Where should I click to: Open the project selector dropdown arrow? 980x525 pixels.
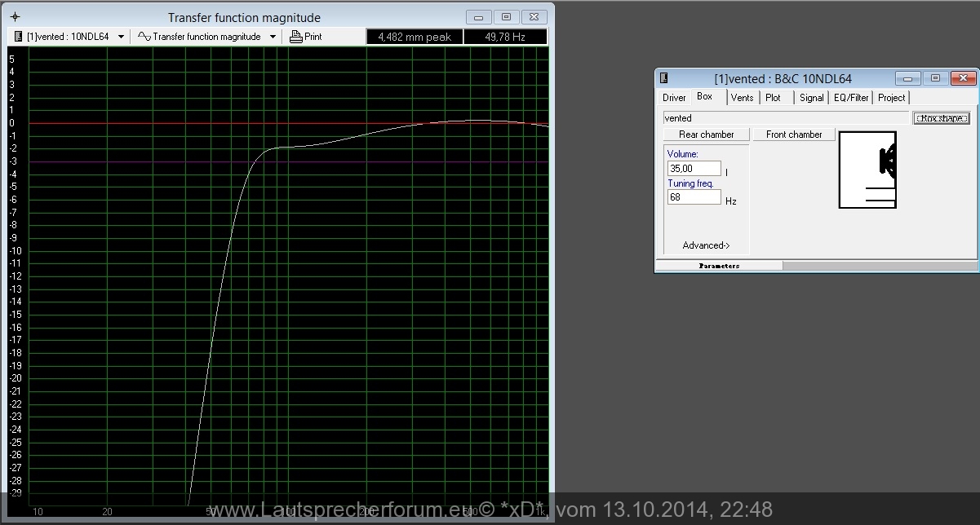pyautogui.click(x=121, y=37)
